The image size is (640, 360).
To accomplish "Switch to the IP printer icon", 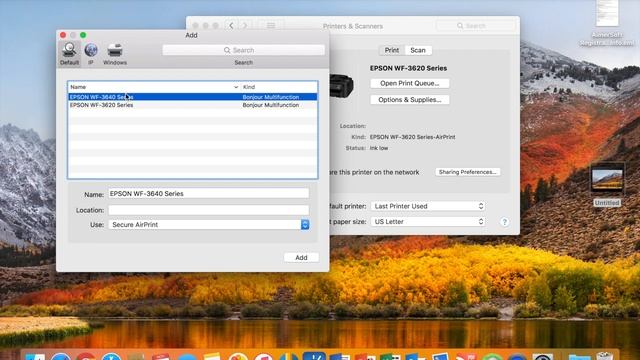I will click(x=91, y=53).
